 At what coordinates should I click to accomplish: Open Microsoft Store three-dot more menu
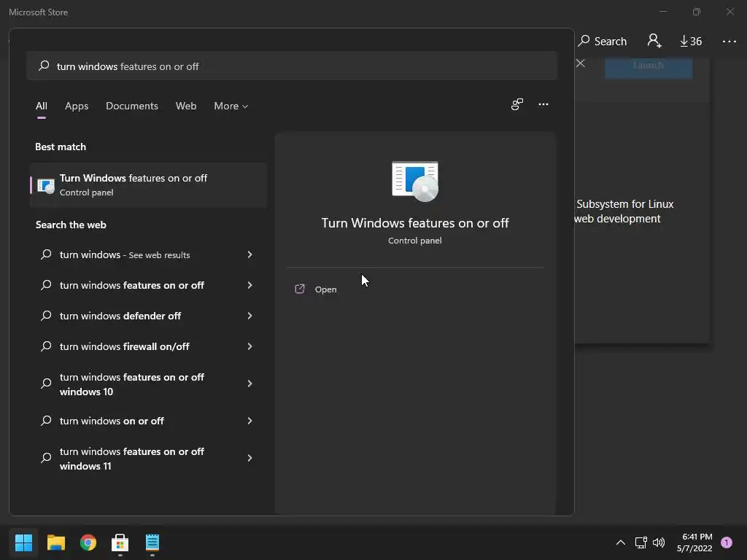click(x=729, y=42)
